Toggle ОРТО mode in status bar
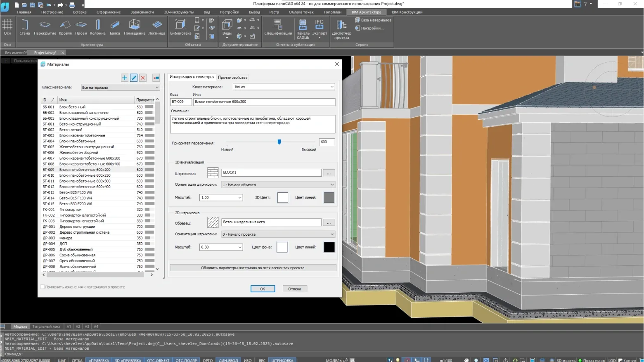This screenshot has width=644, height=362. 208,360
